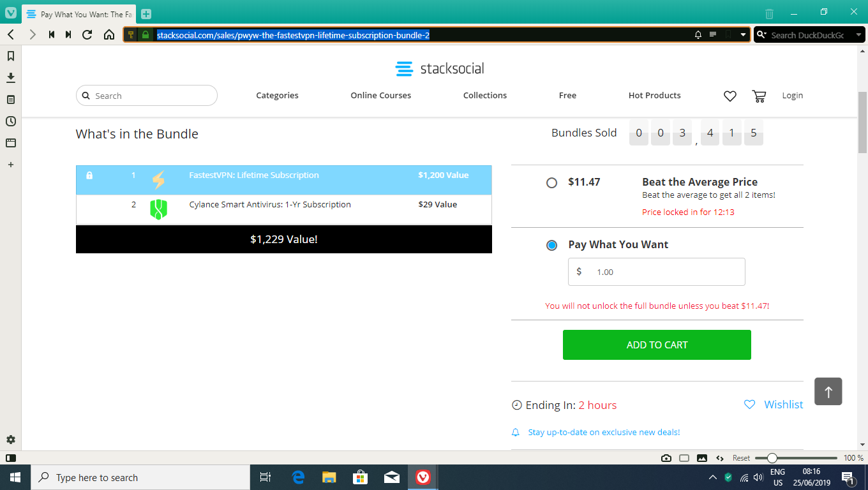The image size is (868, 490).
Task: Open the Vivaldi main menu
Action: click(11, 13)
